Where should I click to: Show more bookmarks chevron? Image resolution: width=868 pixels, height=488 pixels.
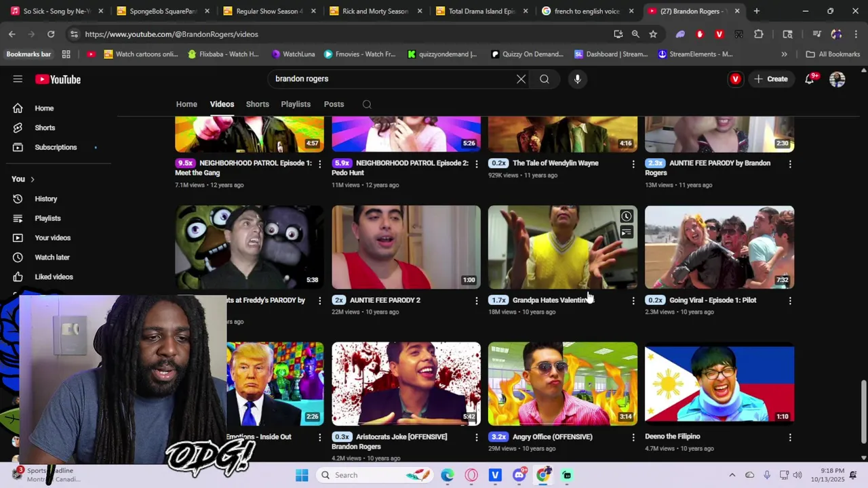785,54
